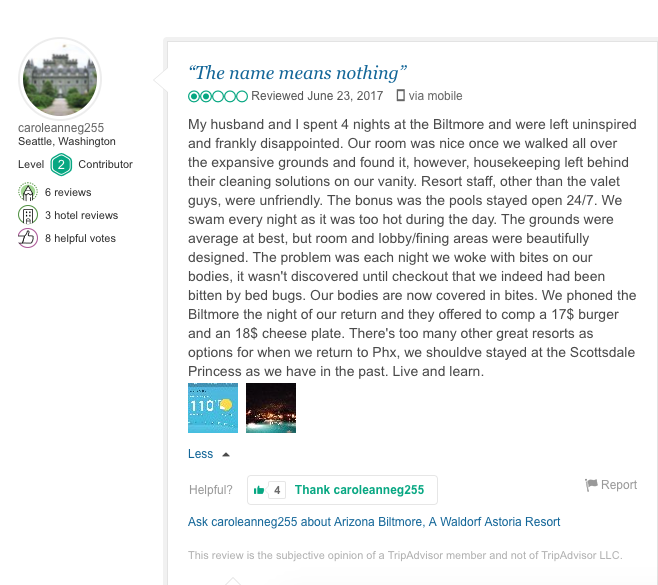Click the helpful vote count 4
Viewport: 658px width, 585px height.
point(277,490)
